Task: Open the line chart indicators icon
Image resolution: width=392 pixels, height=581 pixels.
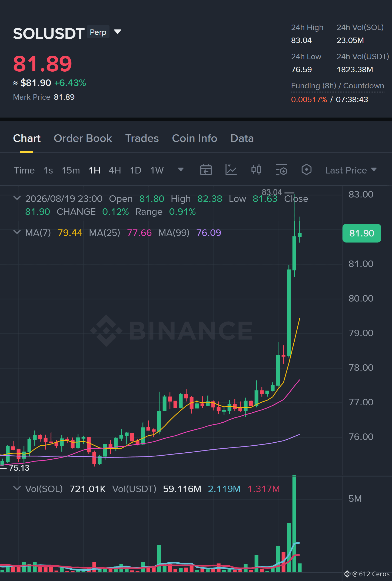Action: (231, 170)
